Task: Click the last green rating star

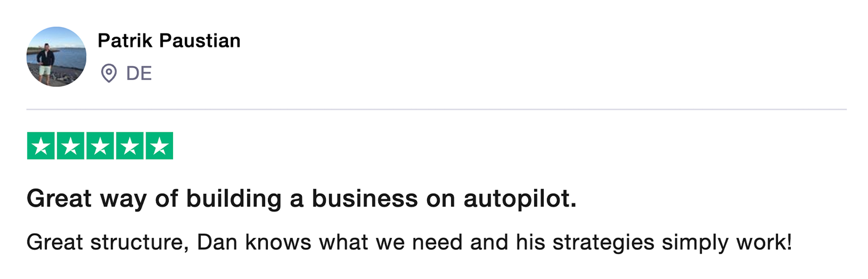Action: [x=159, y=146]
